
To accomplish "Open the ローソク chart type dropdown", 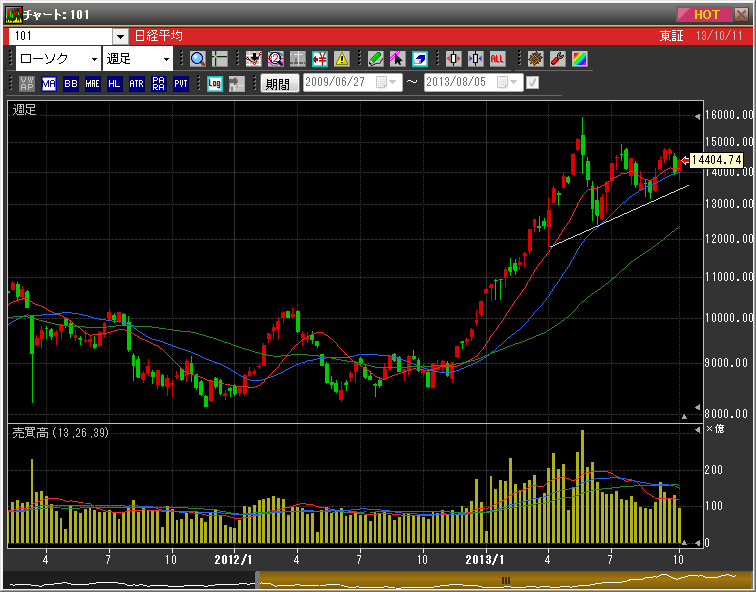I will tap(91, 59).
